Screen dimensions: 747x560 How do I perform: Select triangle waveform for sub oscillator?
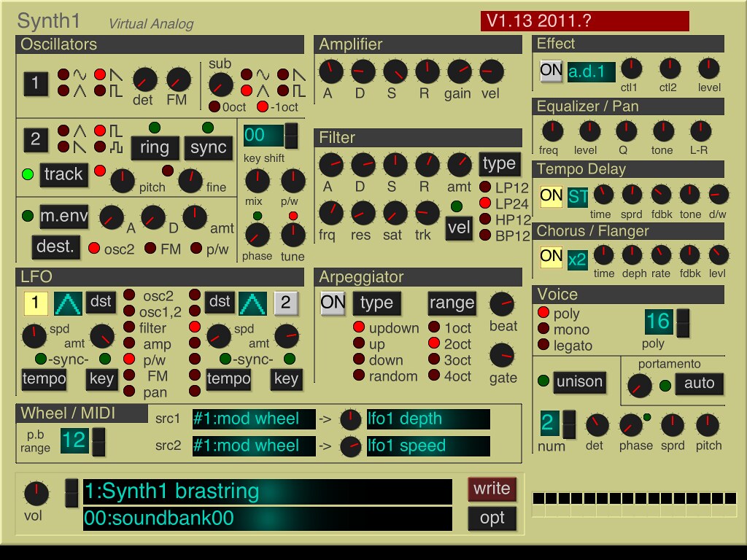click(x=247, y=90)
